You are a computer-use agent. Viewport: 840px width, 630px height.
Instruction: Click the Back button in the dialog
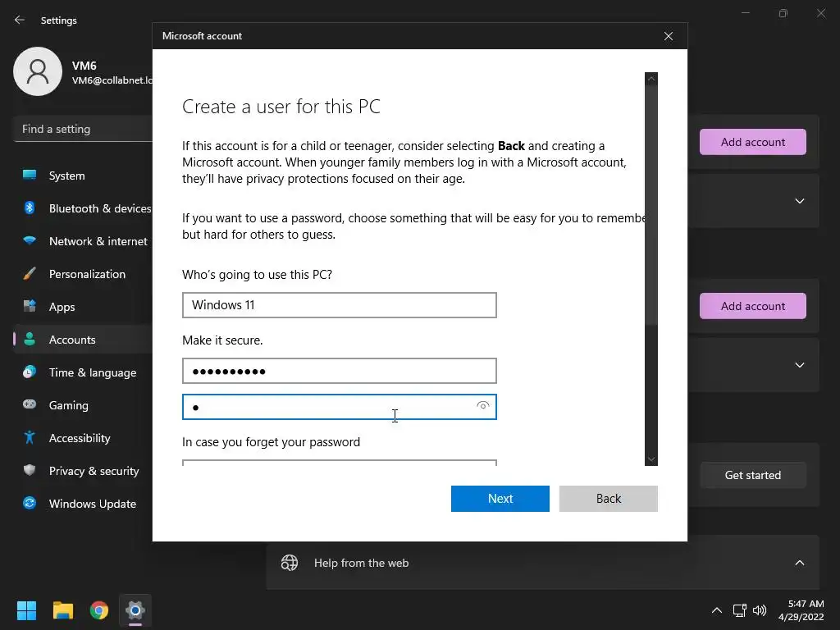[608, 498]
